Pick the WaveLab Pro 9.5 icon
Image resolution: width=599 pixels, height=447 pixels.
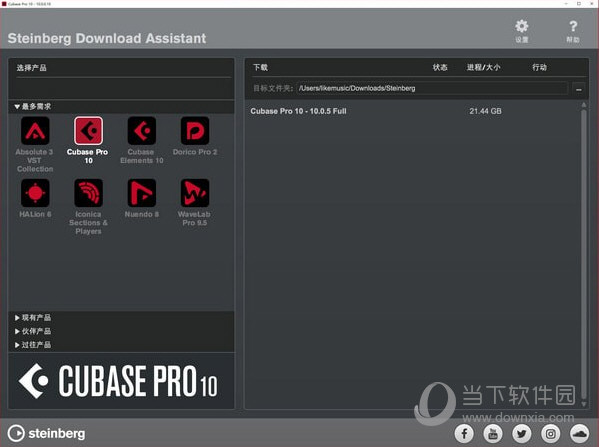pyautogui.click(x=195, y=193)
